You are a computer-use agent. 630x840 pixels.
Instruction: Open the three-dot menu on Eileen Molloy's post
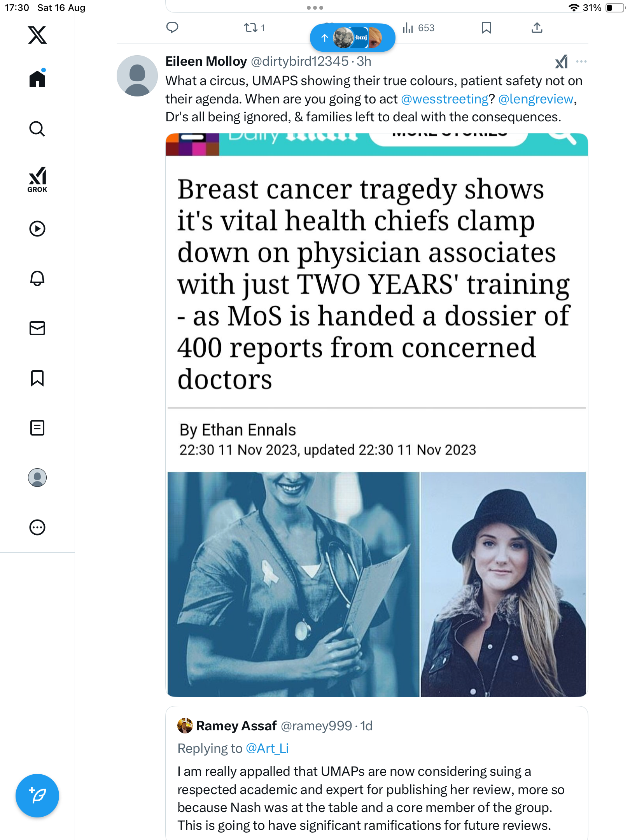coord(581,61)
